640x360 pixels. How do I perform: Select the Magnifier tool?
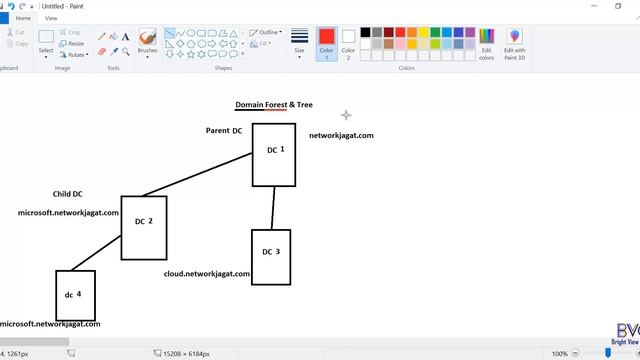coord(125,51)
